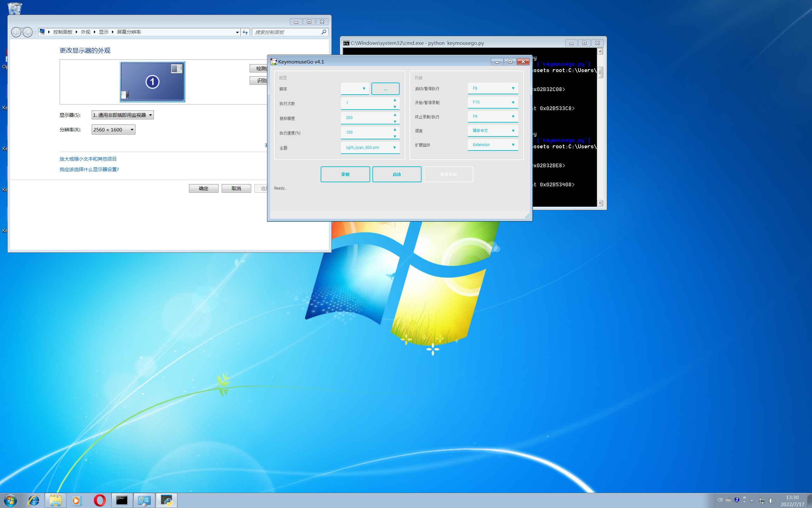Screen dimensions: 812x508
Task: Open the theme dropdown light_cyan_500.xml
Action: pyautogui.click(x=370, y=148)
